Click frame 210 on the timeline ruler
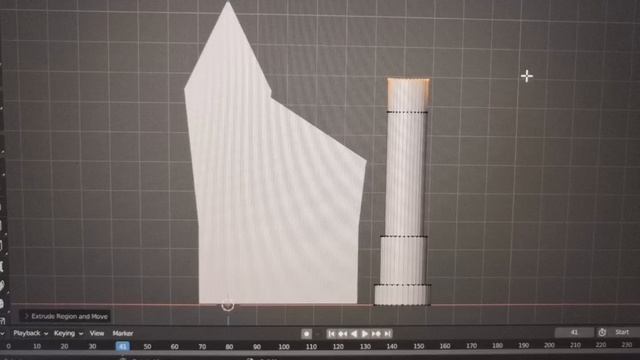Image resolution: width=640 pixels, height=360 pixels. click(x=575, y=345)
